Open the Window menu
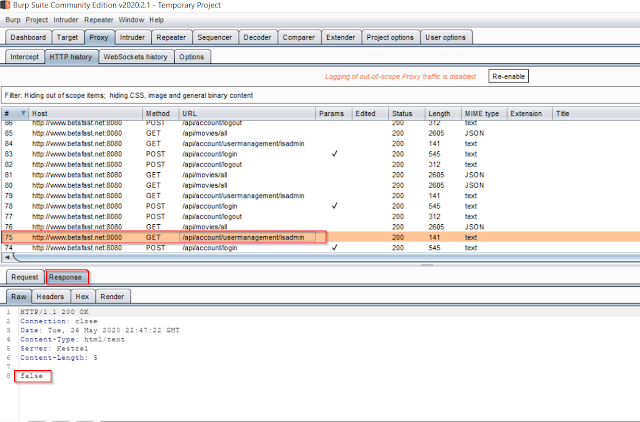Image resolution: width=640 pixels, height=422 pixels. click(131, 20)
